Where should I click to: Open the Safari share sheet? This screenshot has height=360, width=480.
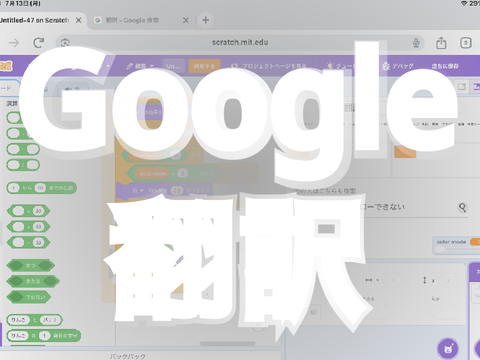click(x=441, y=43)
